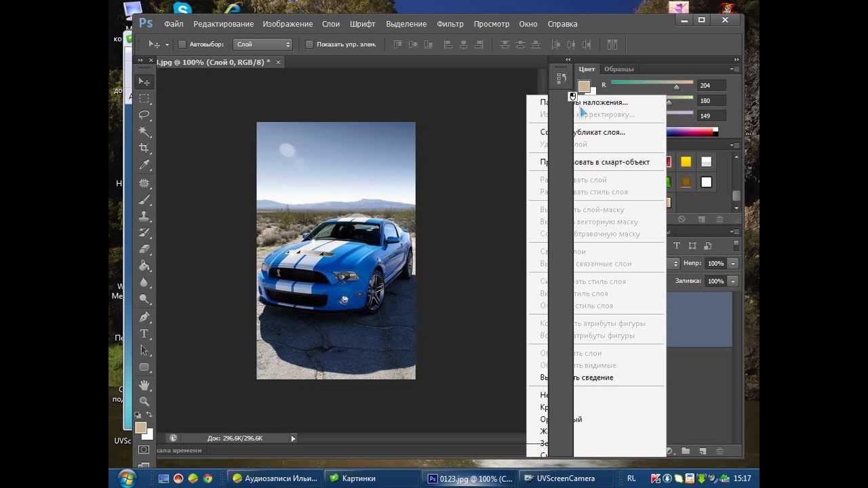Open the Фильтр menu
The height and width of the screenshot is (488, 868).
pyautogui.click(x=450, y=24)
